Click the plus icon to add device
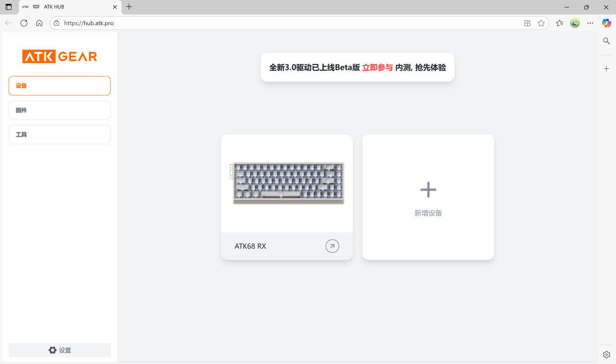 click(x=428, y=190)
